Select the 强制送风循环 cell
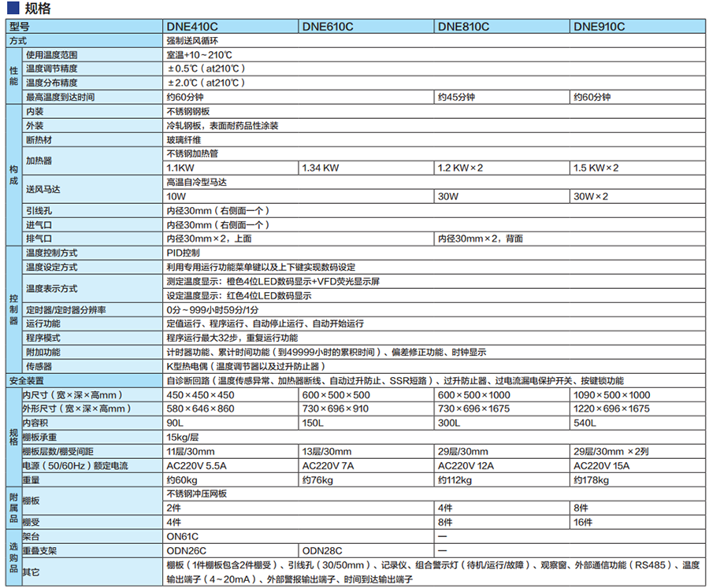Screen dimensions: 709x588 (195, 40)
